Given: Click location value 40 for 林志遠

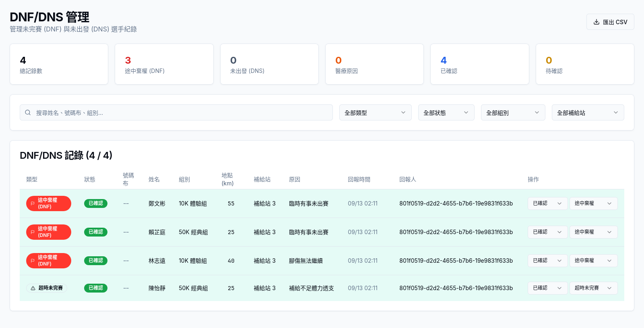Looking at the screenshot, I should (x=231, y=261).
